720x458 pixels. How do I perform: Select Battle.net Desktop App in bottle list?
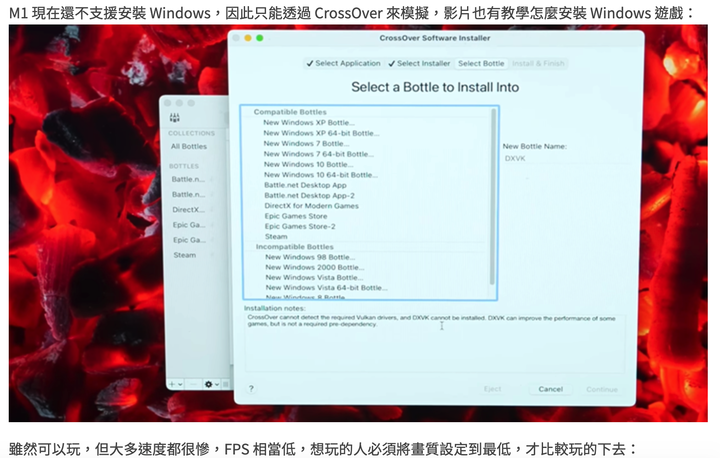point(305,185)
